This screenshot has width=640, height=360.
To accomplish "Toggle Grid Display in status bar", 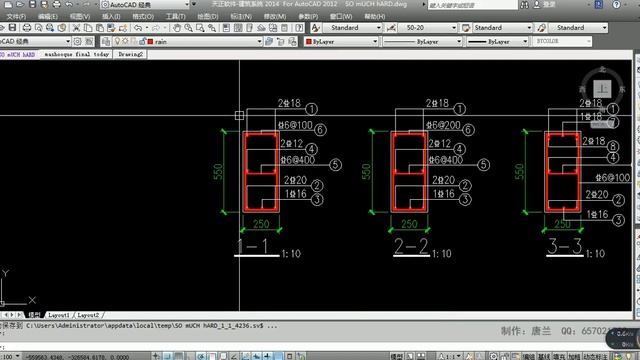I will pyautogui.click(x=178, y=356).
